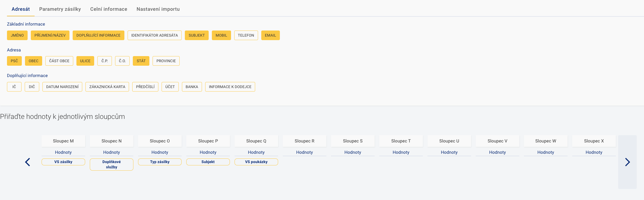Viewport: 644px width, 200px height.
Task: Select the SUBJEKT chip
Action: coord(197,35)
